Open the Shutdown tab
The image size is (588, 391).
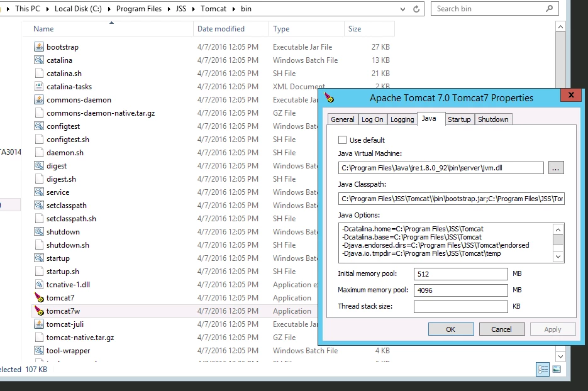[493, 119]
